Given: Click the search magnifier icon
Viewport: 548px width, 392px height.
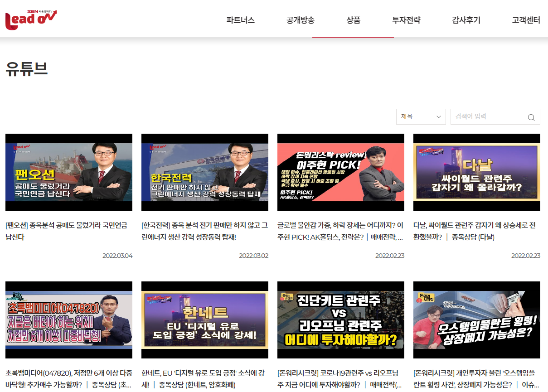Looking at the screenshot, I should (531, 117).
